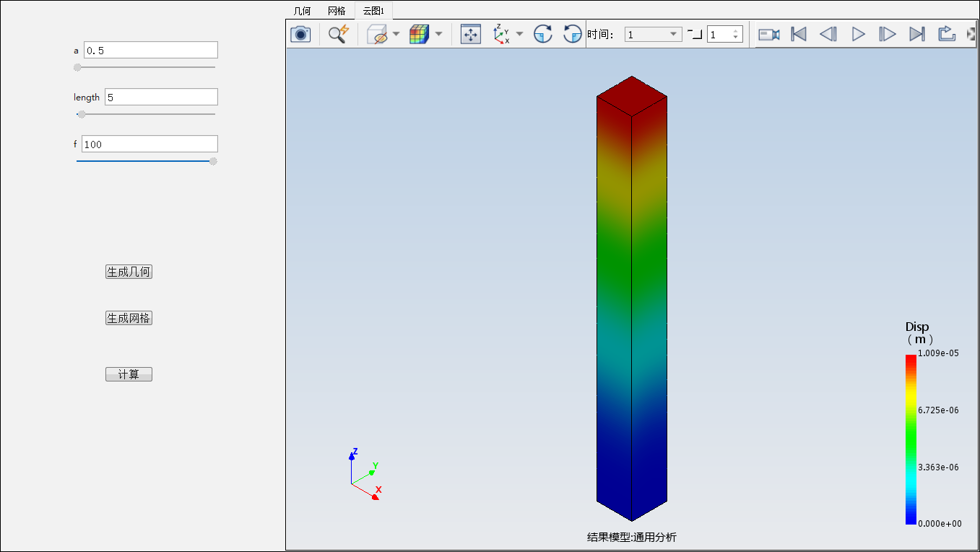Viewport: 980px width, 552px height.
Task: Click the 生成几何 button
Action: click(x=129, y=272)
